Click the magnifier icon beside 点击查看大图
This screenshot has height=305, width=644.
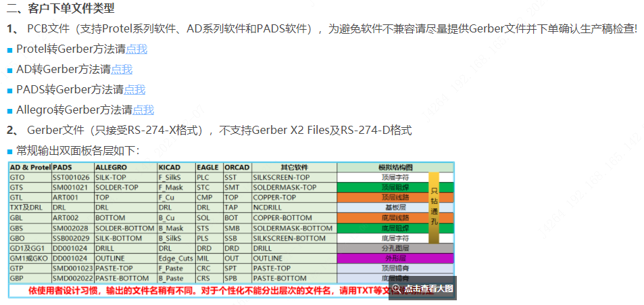[397, 289]
